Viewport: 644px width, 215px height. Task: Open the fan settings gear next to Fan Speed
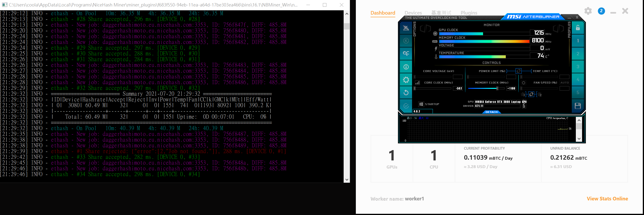coord(523,83)
